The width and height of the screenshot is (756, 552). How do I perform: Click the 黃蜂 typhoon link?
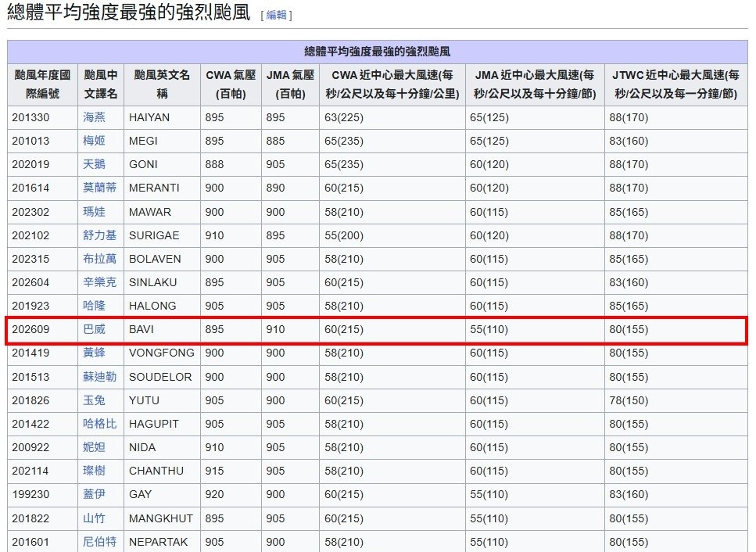[94, 353]
